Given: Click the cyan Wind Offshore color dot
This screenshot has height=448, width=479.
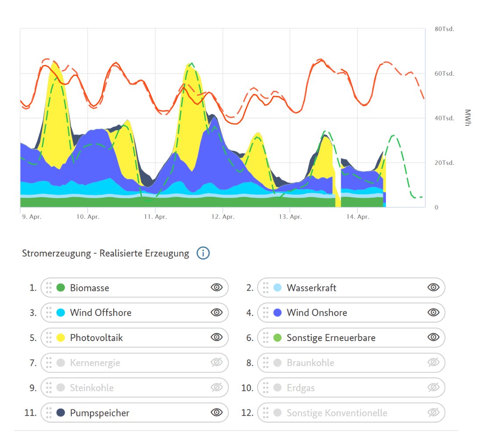Looking at the screenshot, I should [x=61, y=313].
